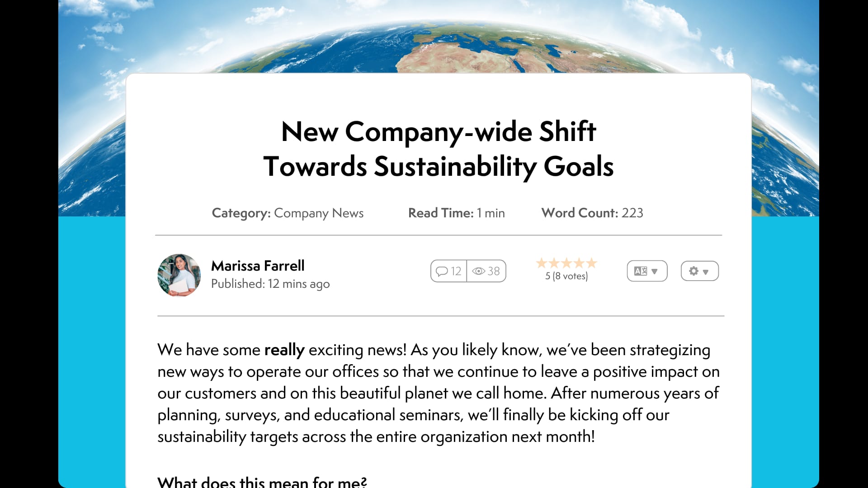Click the comment count badge showing 12
Viewport: 868px width, 488px height.
[x=449, y=271]
